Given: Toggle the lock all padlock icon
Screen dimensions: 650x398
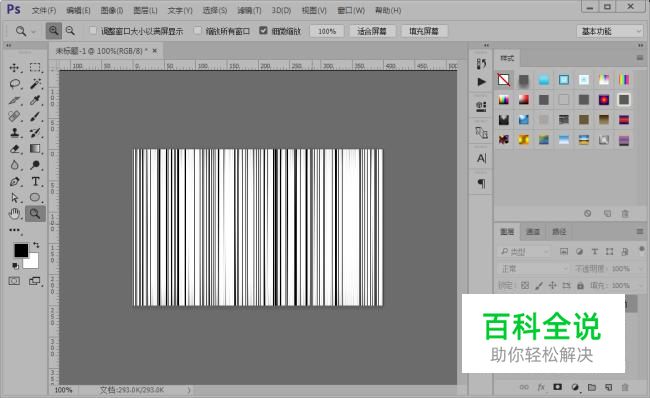Looking at the screenshot, I should pos(580,285).
